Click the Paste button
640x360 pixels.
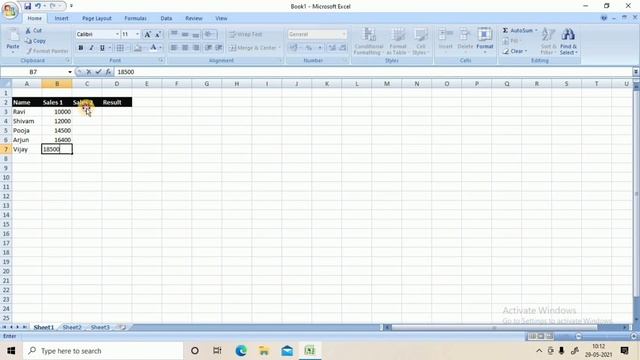13,41
